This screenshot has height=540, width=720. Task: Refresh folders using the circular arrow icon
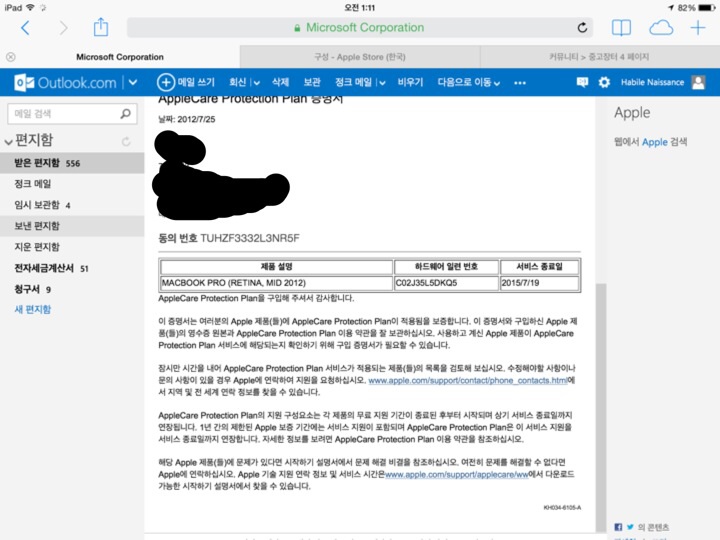(126, 142)
